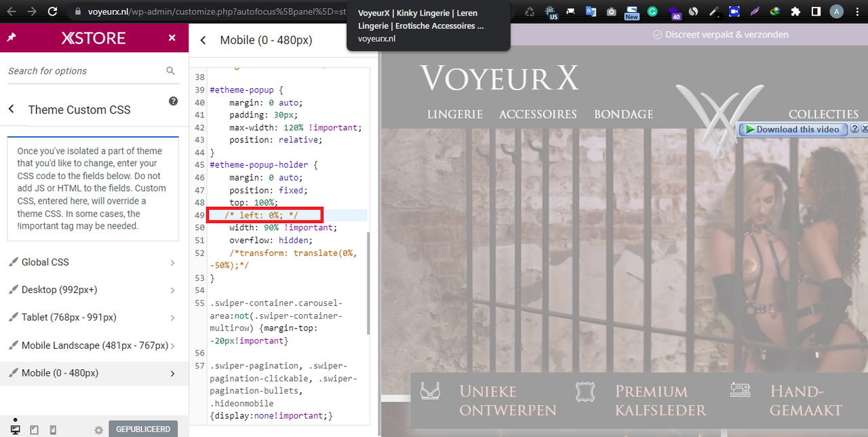Go back from Theme Custom CSS
The width and height of the screenshot is (868, 437).
point(12,109)
